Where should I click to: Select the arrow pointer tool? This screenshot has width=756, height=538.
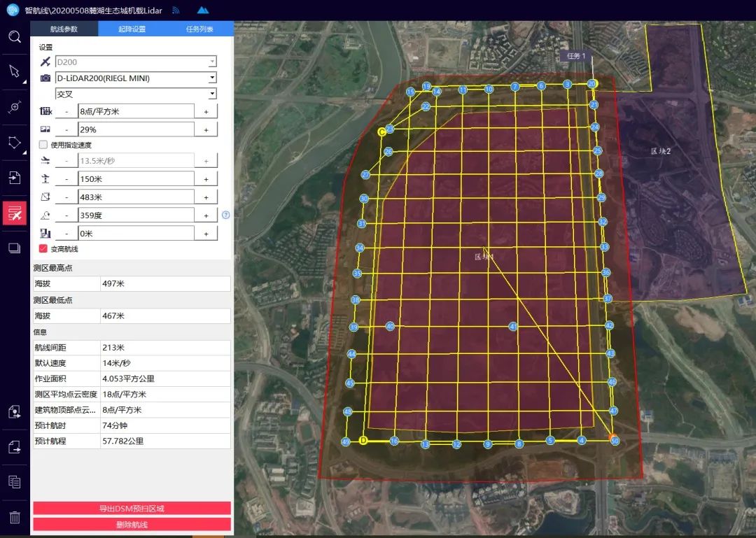click(15, 71)
